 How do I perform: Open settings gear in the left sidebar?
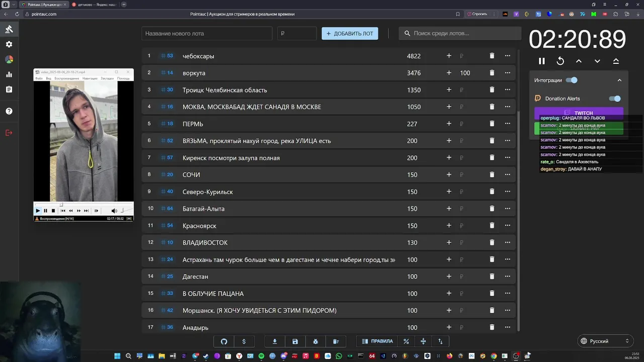[x=9, y=44]
